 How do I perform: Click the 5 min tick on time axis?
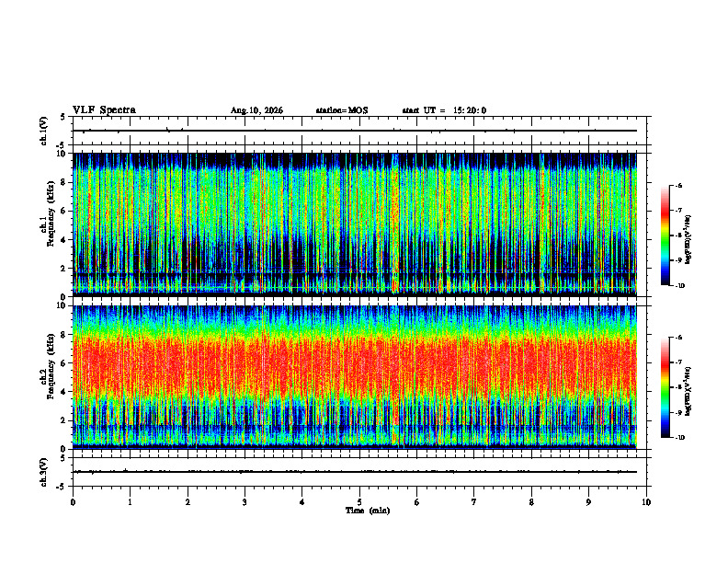[x=359, y=502]
